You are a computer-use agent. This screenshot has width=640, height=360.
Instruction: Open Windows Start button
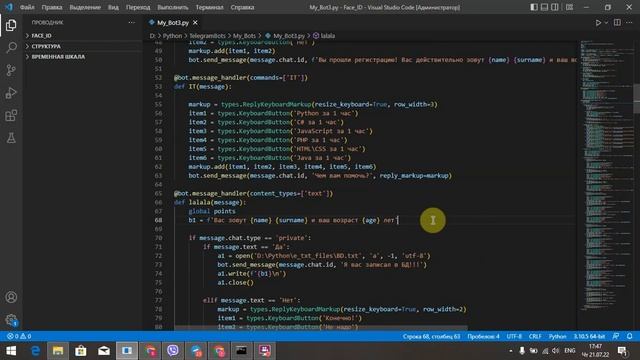(x=11, y=351)
